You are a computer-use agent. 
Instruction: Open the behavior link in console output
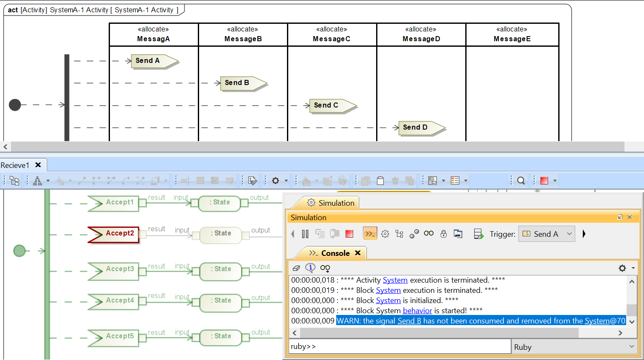pyautogui.click(x=417, y=311)
